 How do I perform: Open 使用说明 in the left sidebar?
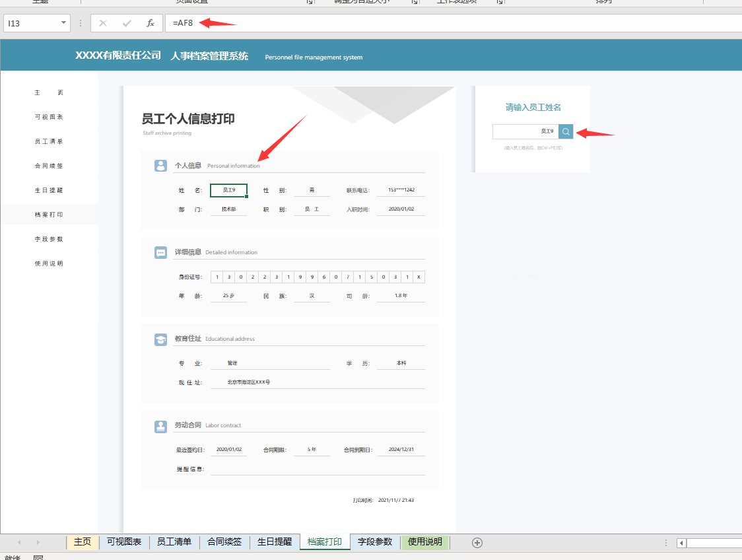(x=49, y=263)
